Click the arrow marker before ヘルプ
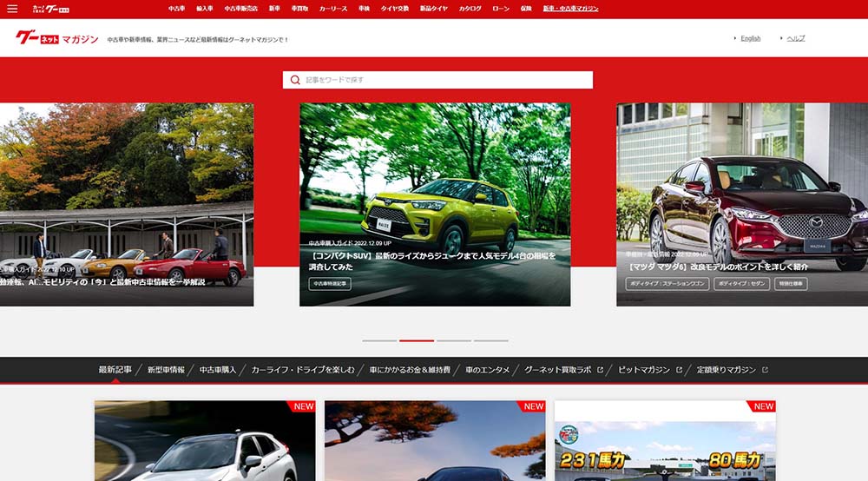The height and width of the screenshot is (481, 868). point(781,38)
